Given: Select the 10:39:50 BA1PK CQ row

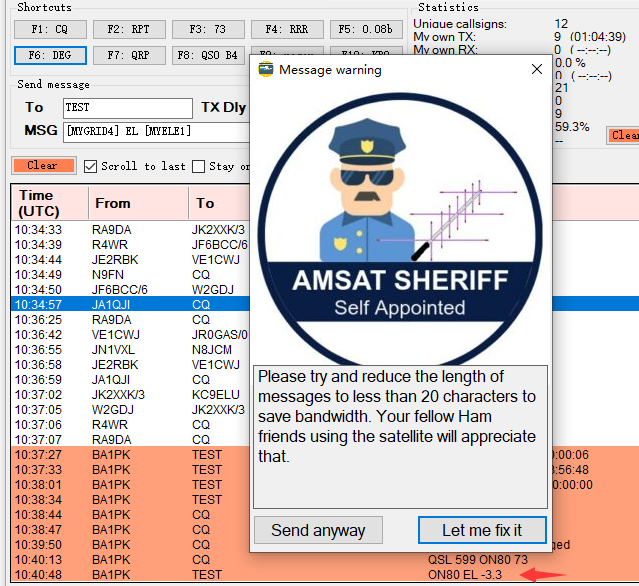Looking at the screenshot, I should point(130,545).
